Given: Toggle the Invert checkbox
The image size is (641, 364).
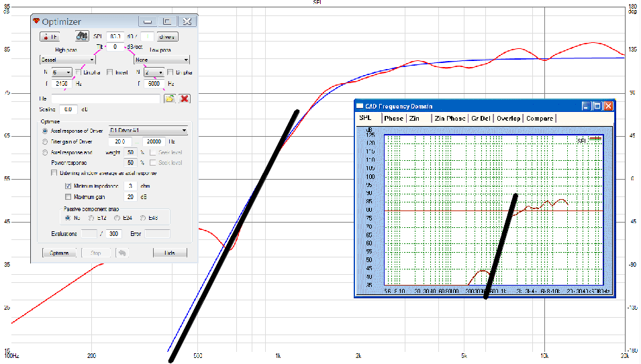Looking at the screenshot, I should (x=109, y=72).
